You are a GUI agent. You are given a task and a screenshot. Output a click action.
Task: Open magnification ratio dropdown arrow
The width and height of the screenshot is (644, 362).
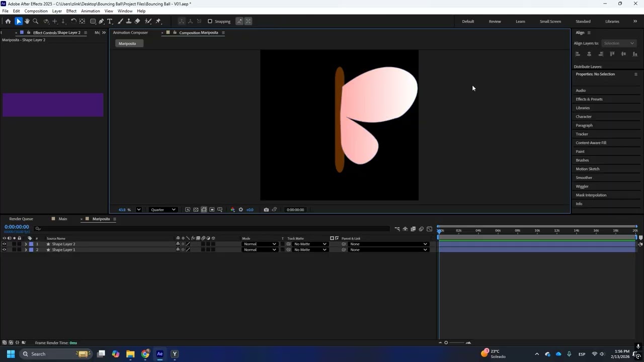(138, 210)
